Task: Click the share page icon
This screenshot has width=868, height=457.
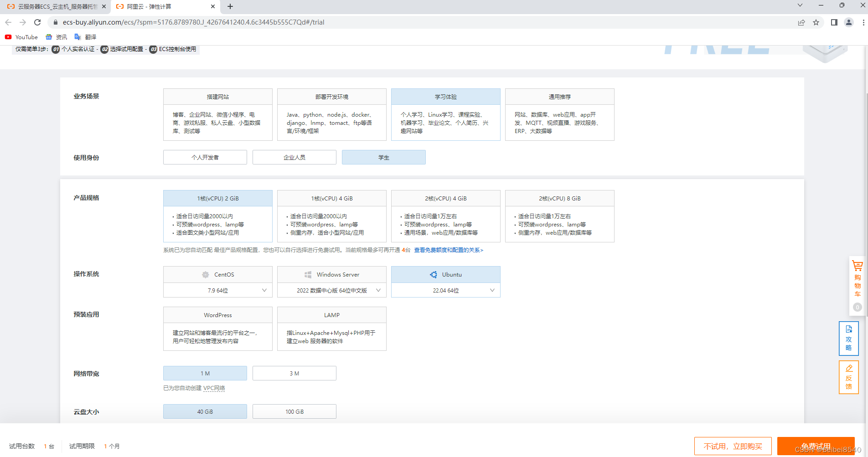Action: (801, 22)
